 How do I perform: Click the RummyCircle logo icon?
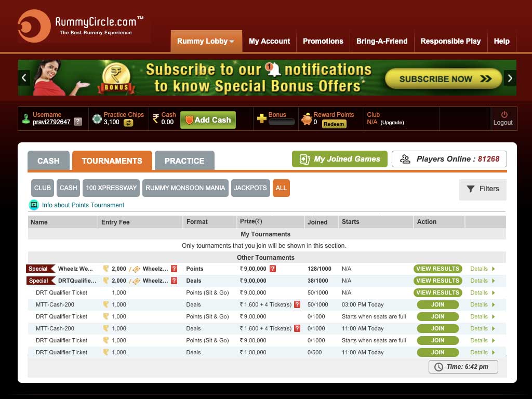(x=34, y=26)
